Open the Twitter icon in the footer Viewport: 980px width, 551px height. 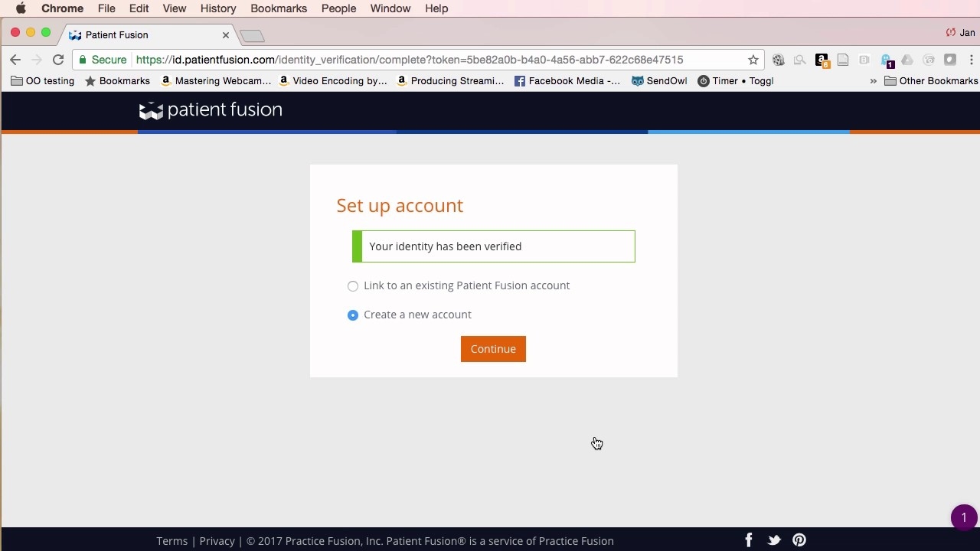pyautogui.click(x=774, y=540)
